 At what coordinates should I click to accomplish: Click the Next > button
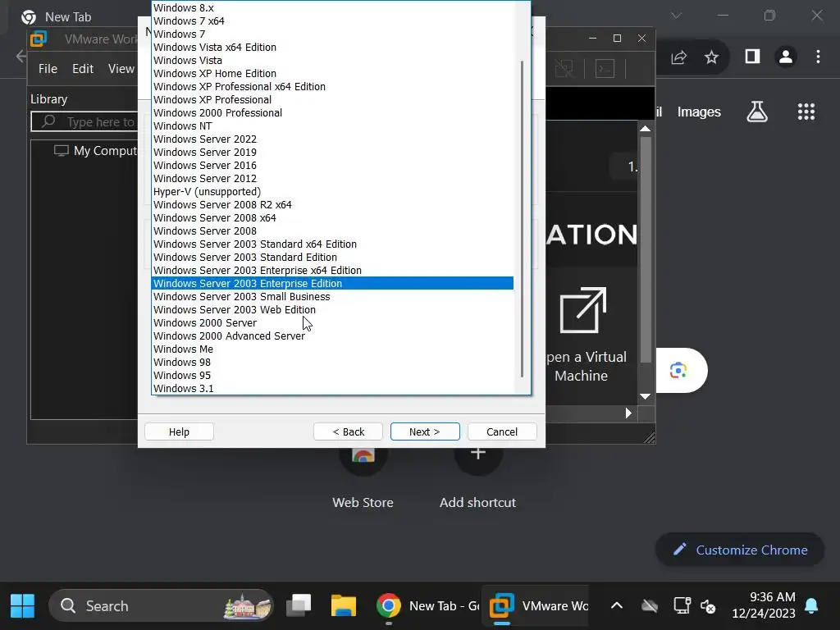coord(425,431)
